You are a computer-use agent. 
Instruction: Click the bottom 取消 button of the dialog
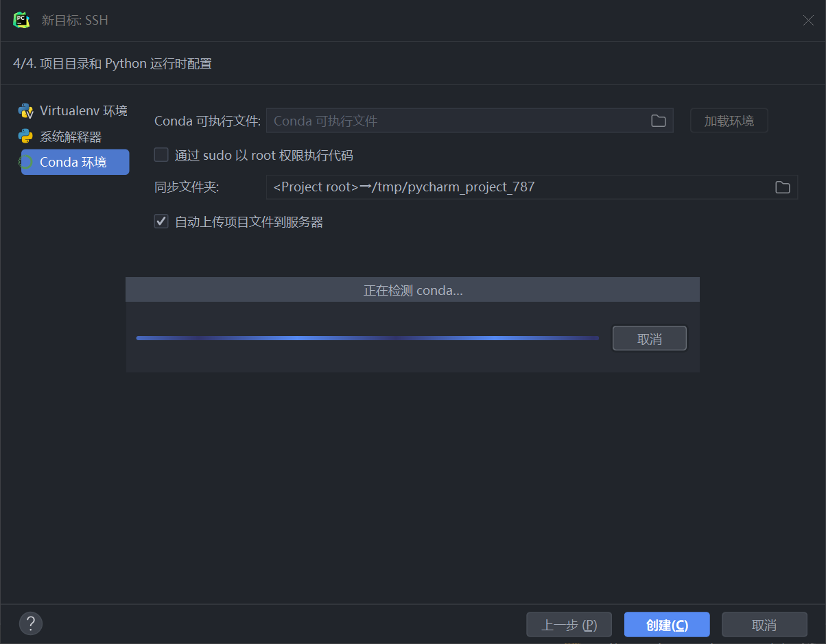pyautogui.click(x=764, y=625)
